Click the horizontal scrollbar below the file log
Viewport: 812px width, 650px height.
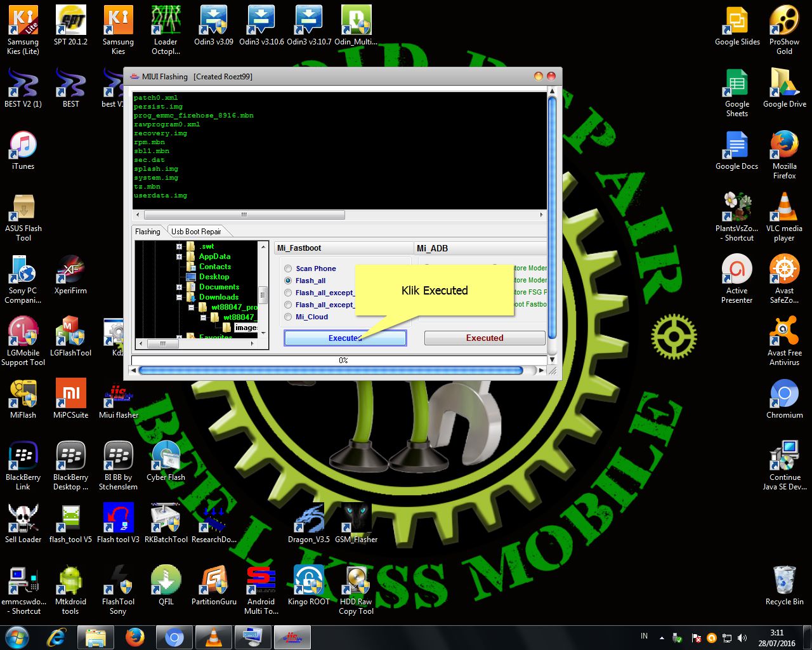point(244,215)
